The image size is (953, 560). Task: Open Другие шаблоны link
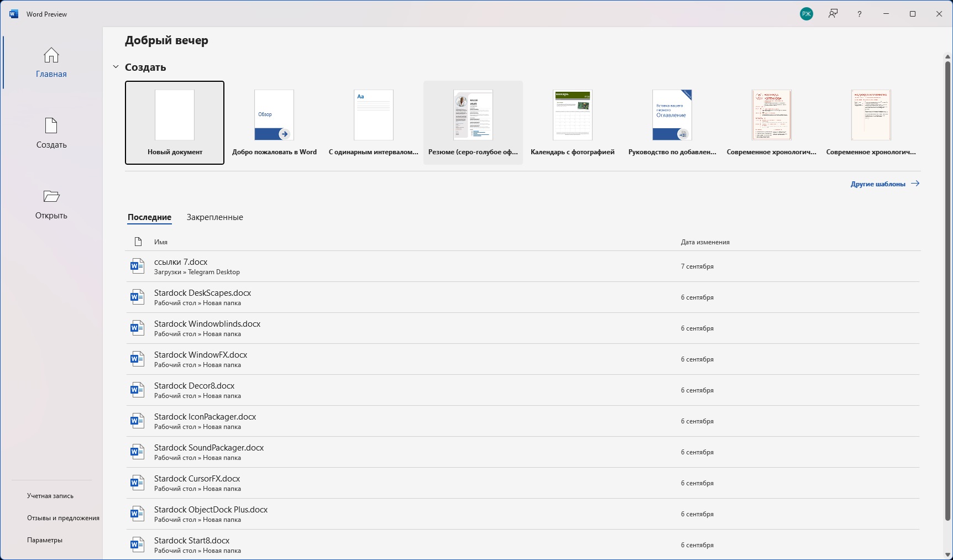point(885,184)
